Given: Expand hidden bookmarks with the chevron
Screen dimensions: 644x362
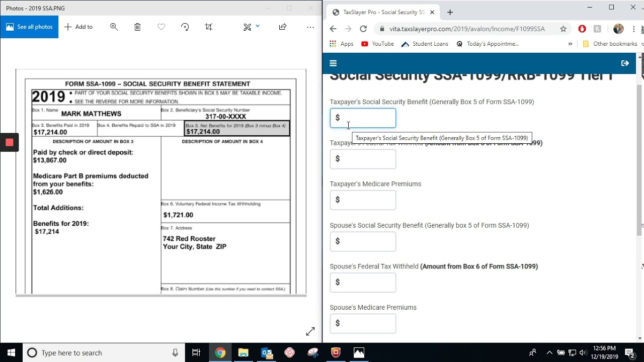Looking at the screenshot, I should click(x=570, y=44).
